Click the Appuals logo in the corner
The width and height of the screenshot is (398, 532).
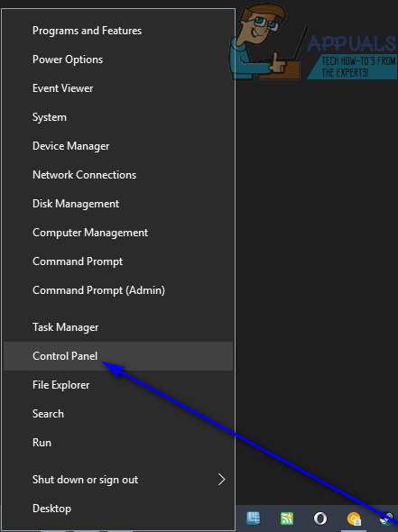click(x=313, y=41)
